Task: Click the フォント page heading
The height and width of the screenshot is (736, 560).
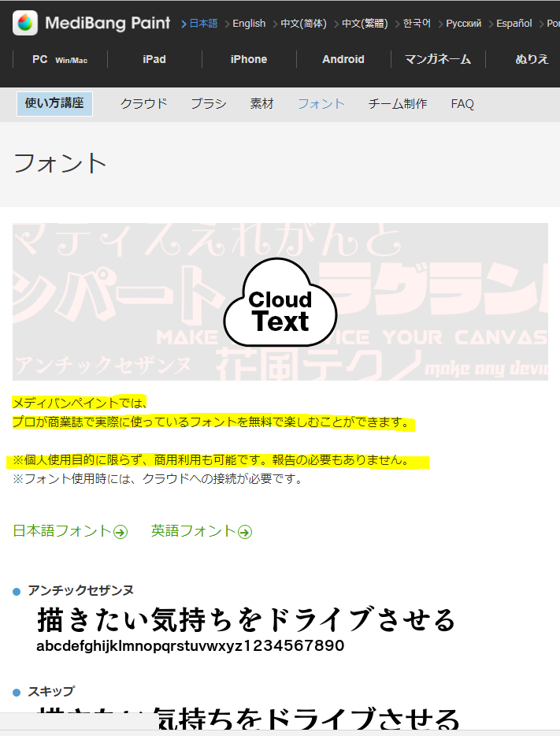Action: [60, 163]
